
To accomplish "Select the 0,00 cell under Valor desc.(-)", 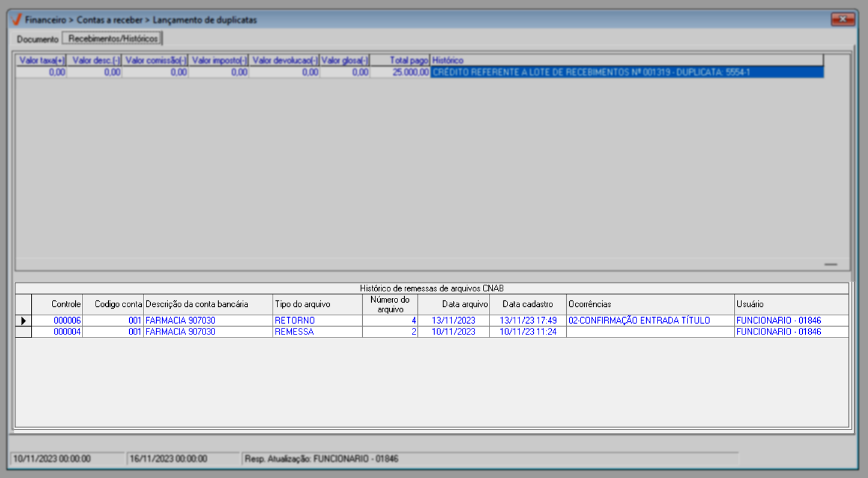I will (94, 72).
